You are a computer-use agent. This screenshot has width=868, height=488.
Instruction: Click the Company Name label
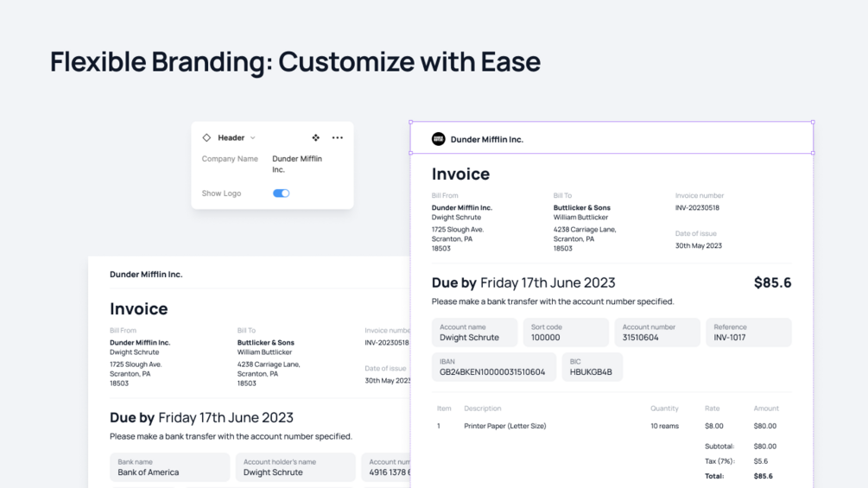[x=230, y=159]
